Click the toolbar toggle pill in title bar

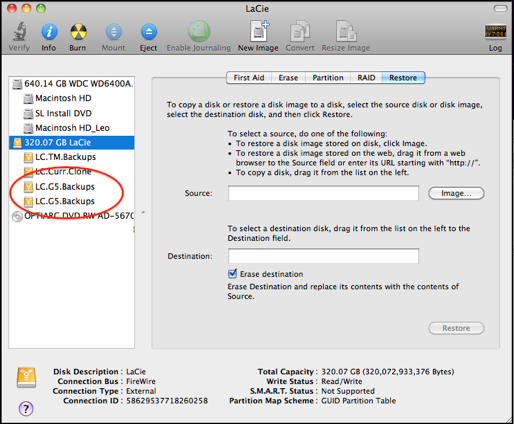tap(500, 8)
